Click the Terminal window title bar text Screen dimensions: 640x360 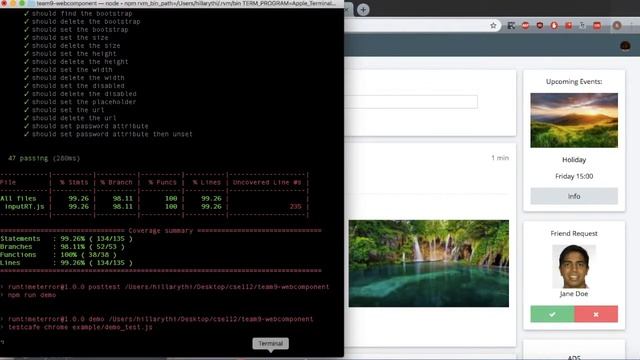coord(186,3)
